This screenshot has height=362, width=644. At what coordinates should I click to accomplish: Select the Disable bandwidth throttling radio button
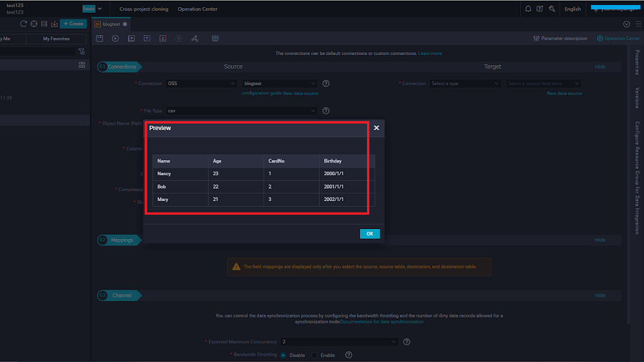[283, 355]
